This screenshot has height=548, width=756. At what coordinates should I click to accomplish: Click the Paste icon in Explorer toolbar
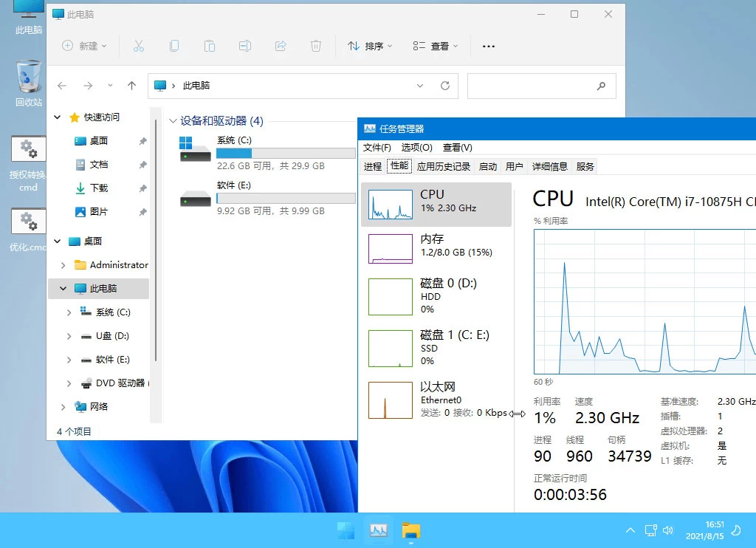pos(210,46)
